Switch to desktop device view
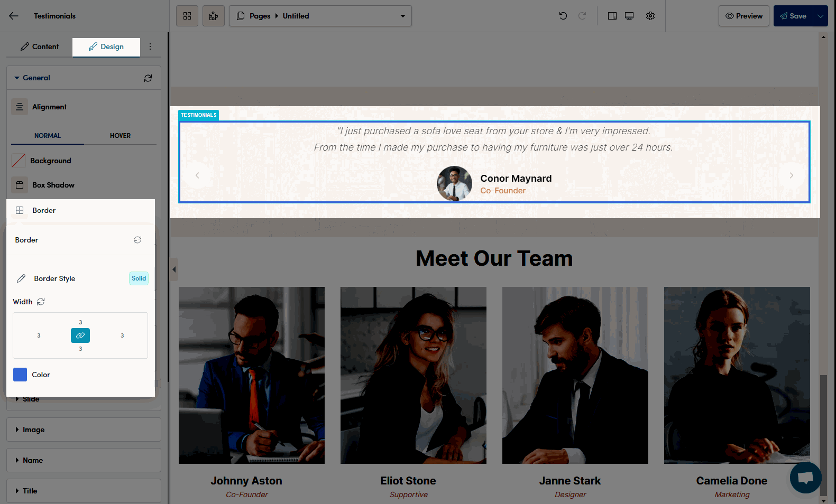 coord(629,16)
